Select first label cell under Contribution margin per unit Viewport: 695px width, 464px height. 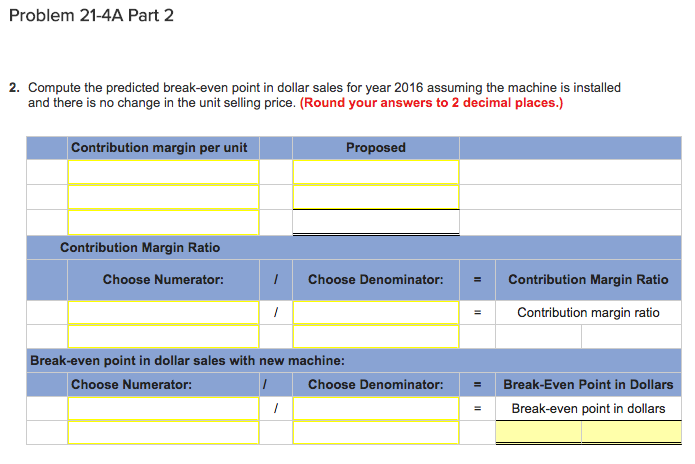click(163, 172)
